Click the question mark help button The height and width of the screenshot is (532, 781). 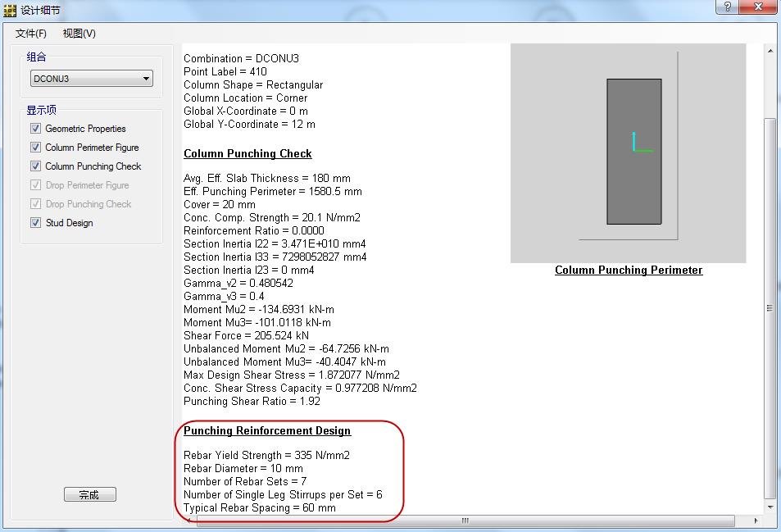tap(727, 7)
